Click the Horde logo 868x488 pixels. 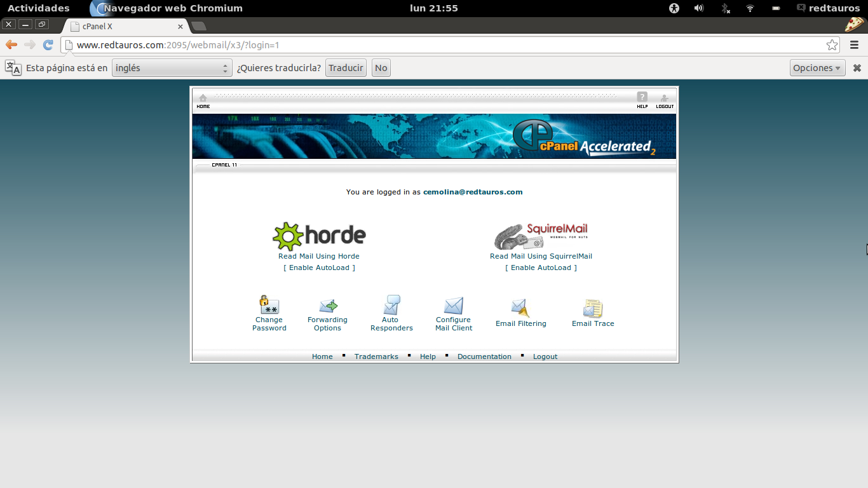click(319, 236)
